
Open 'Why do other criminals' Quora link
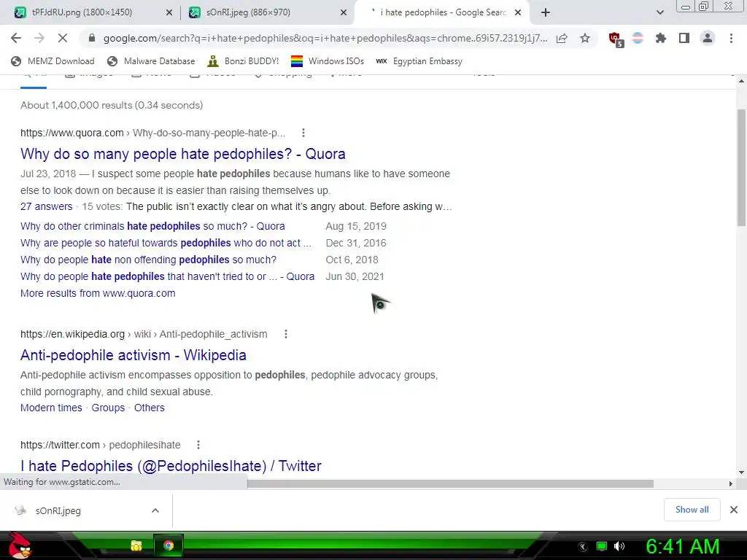(152, 226)
